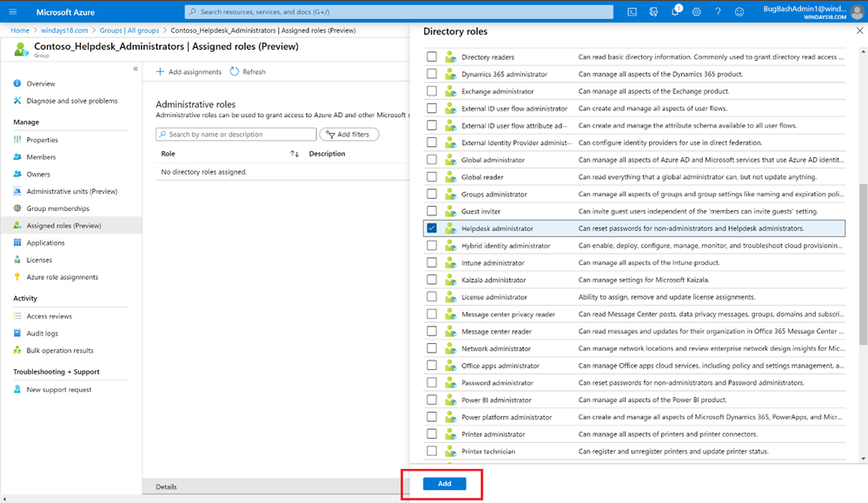The width and height of the screenshot is (868, 503).
Task: Click the role icon beside Global administrator
Action: coord(451,160)
